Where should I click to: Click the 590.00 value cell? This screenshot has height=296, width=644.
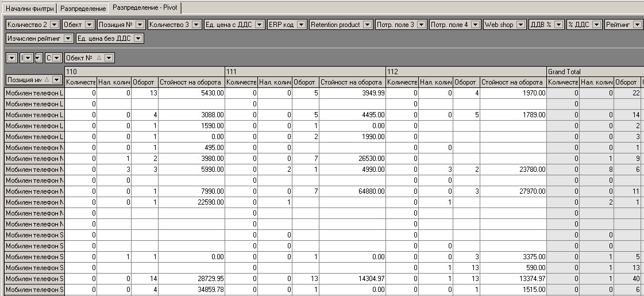(x=513, y=268)
